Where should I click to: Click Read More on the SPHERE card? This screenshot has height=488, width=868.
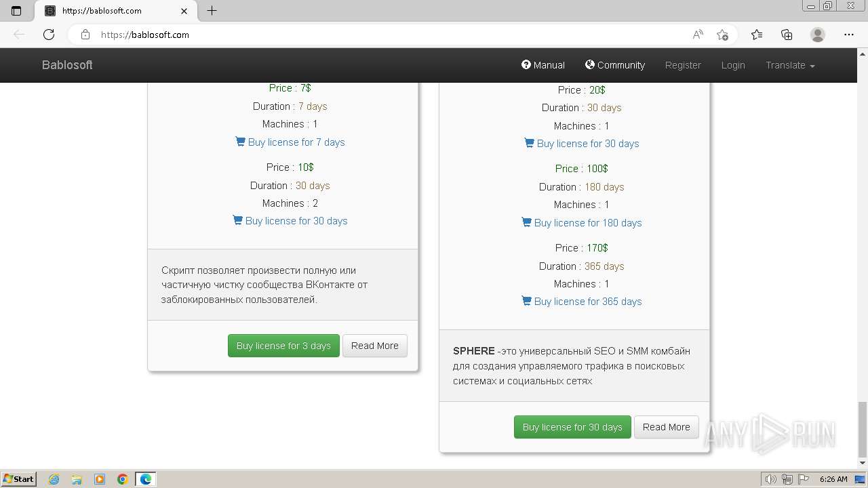click(667, 427)
